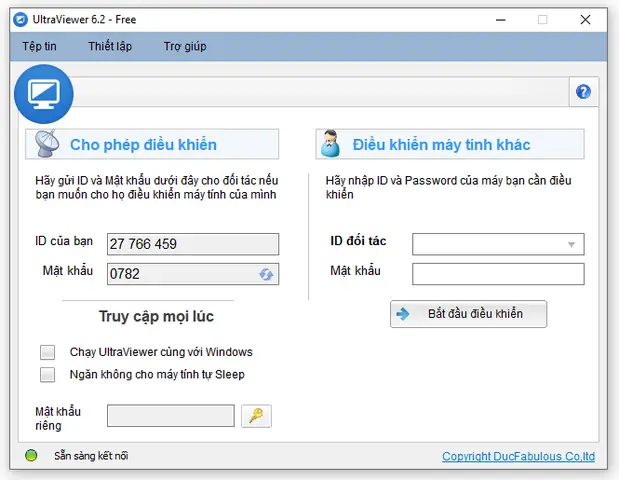Click the partner Mật khẩu input field
The width and height of the screenshot is (619, 480).
point(498,274)
